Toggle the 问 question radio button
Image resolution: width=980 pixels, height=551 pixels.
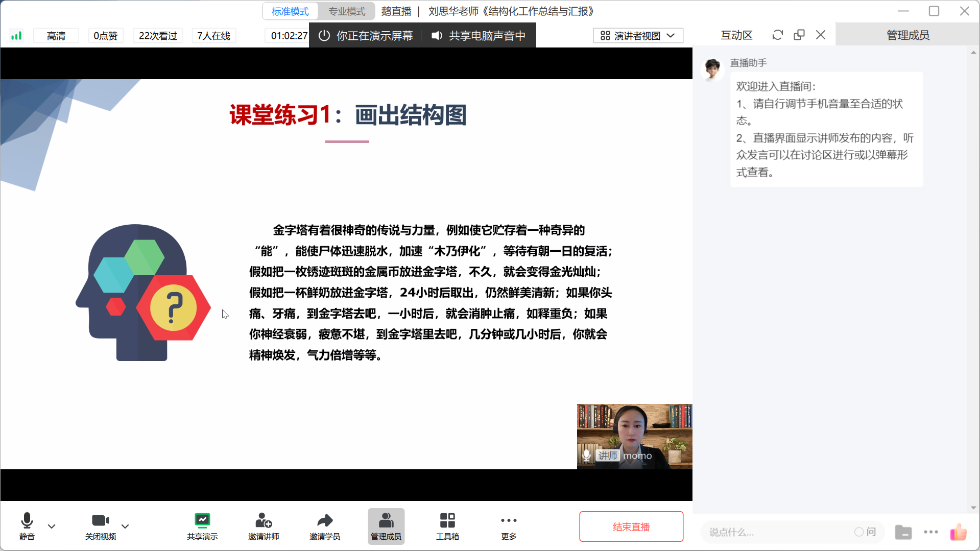click(859, 532)
